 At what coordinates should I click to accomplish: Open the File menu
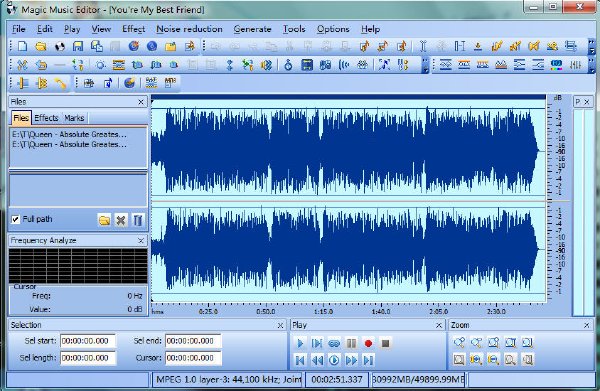coord(18,29)
